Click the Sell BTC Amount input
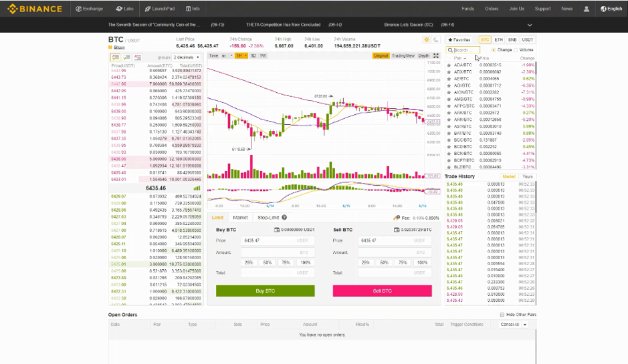The height and width of the screenshot is (364, 628). pos(395,252)
